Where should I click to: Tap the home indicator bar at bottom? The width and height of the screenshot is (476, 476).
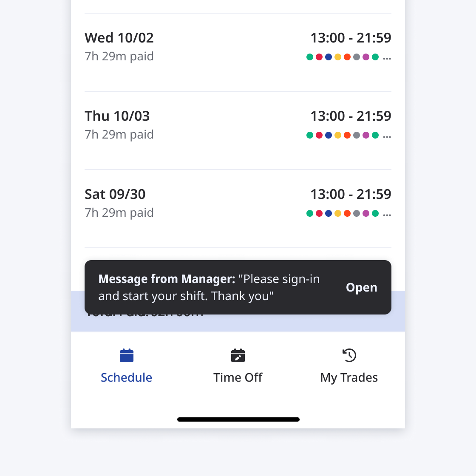238,419
